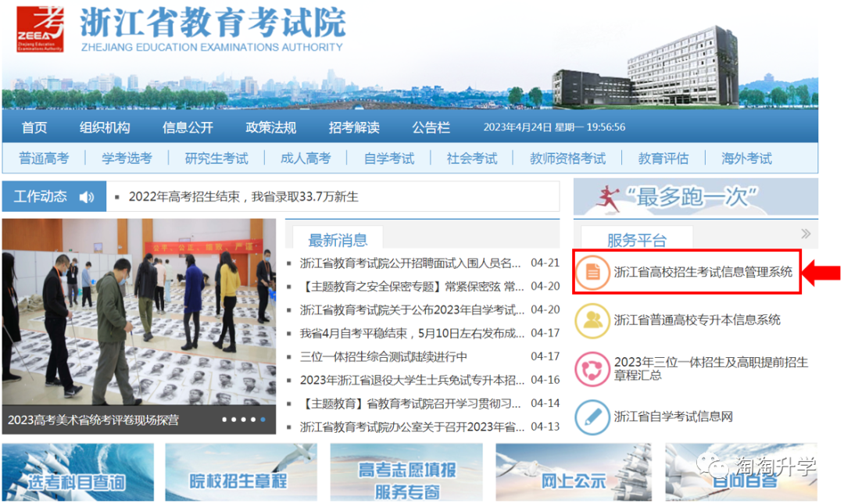Click the date 04-21 on the first news row
The image size is (844, 504).
[545, 263]
